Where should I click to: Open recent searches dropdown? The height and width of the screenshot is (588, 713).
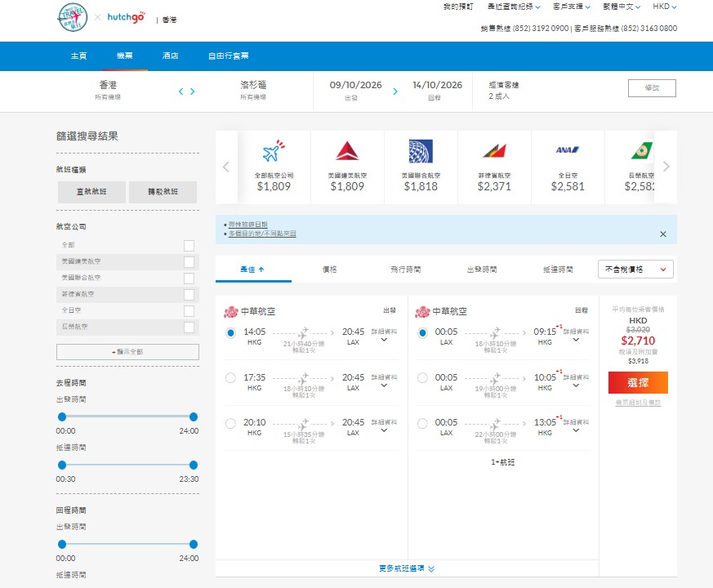pos(514,7)
